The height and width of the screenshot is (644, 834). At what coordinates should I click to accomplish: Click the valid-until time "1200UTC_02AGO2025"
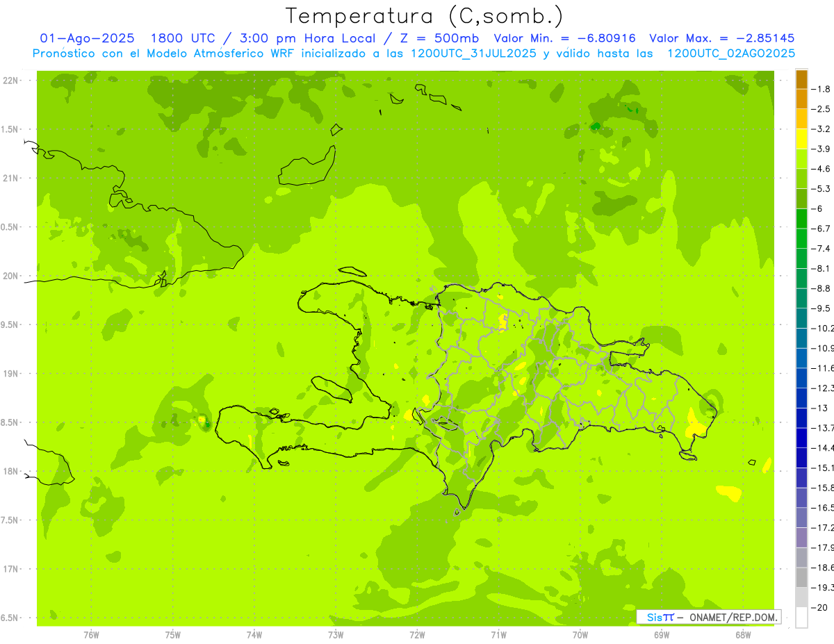pyautogui.click(x=731, y=53)
